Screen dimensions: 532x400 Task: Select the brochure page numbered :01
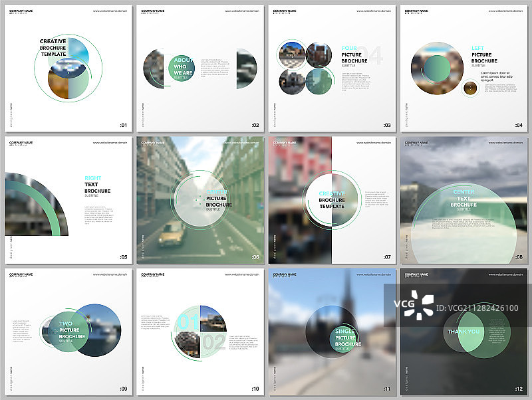(x=68, y=68)
